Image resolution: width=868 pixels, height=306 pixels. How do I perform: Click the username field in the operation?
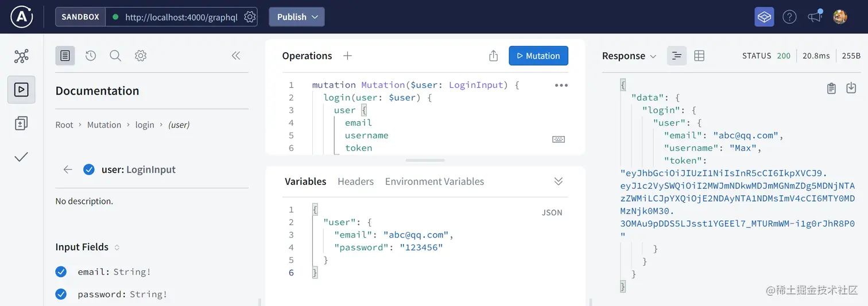coord(366,135)
